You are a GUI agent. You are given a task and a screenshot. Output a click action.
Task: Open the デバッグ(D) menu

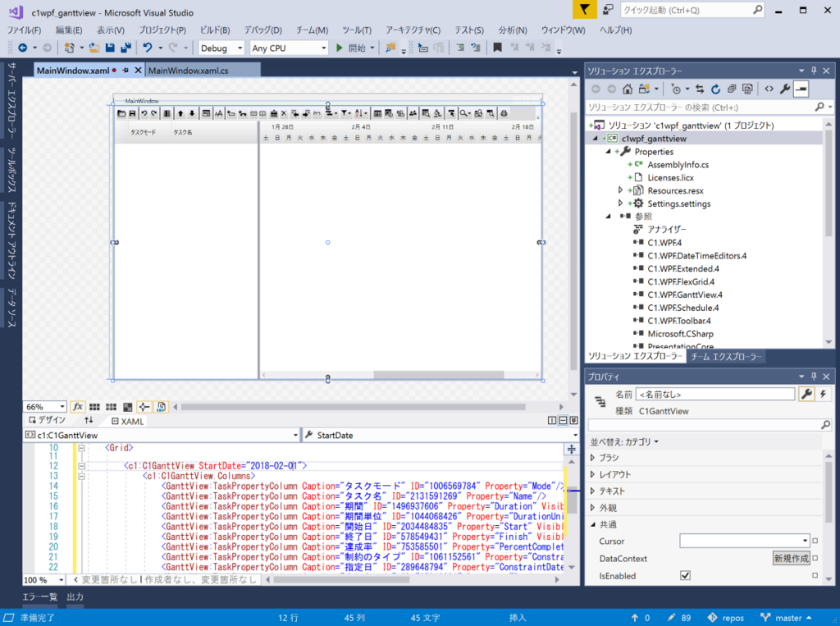point(263,30)
